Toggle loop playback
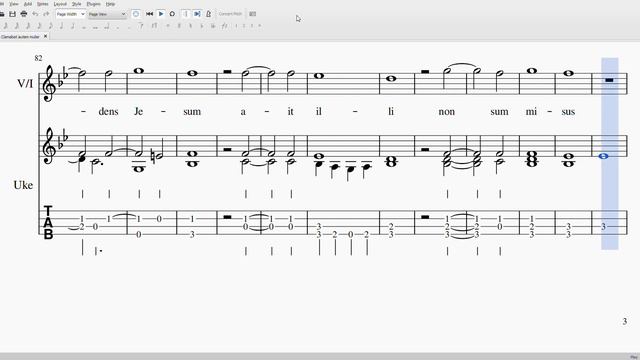 172,14
